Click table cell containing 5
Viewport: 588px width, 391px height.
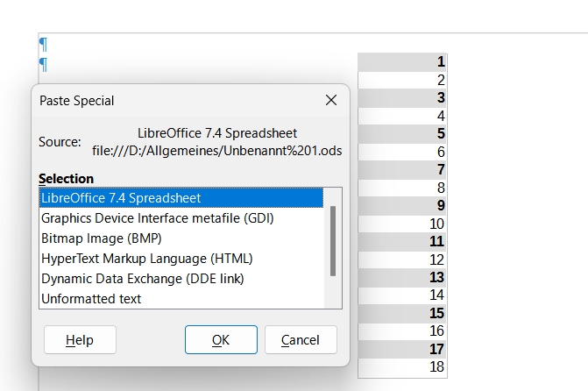click(402, 133)
